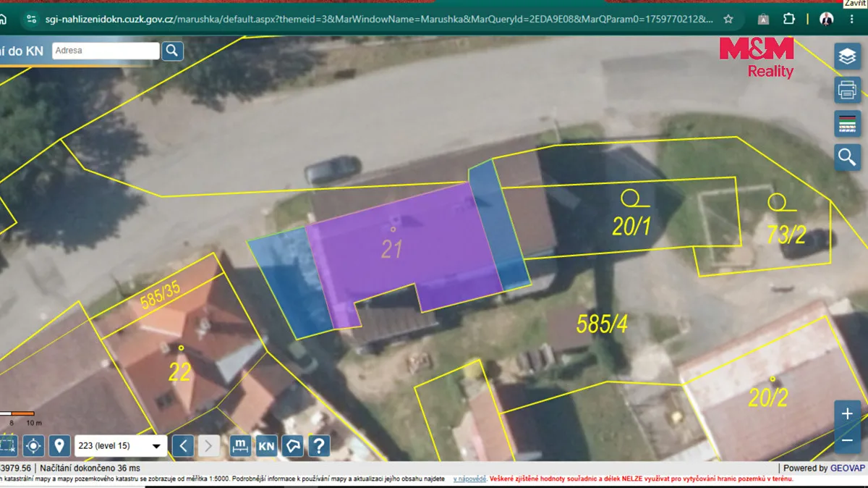Screen dimensions: 868x488
Task: Go to next map view
Action: tap(208, 445)
